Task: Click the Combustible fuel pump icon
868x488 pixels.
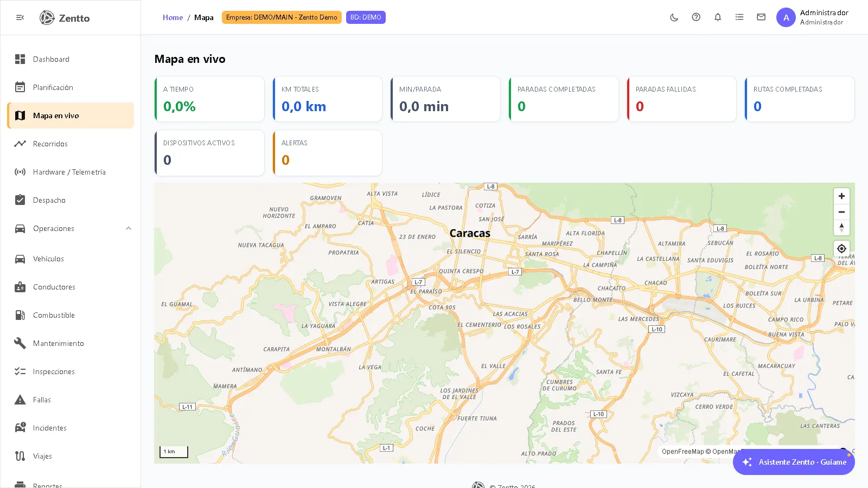Action: tap(20, 315)
